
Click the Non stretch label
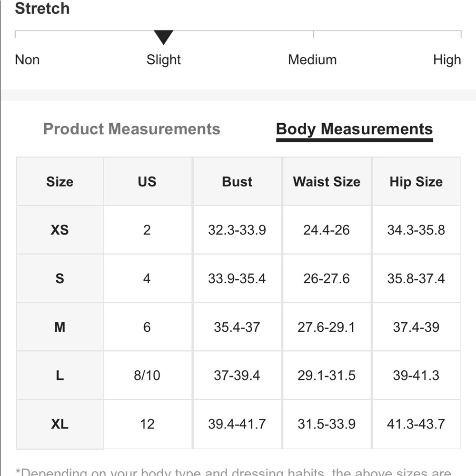point(27,59)
